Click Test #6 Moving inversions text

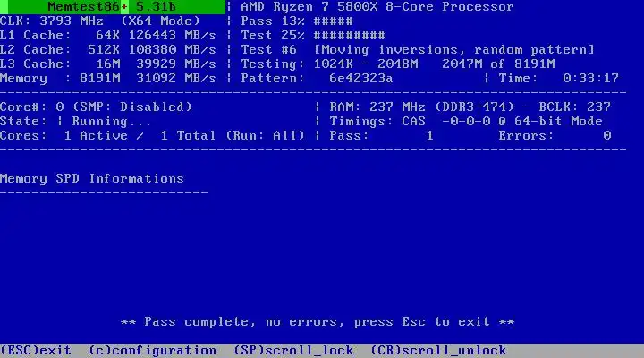(x=418, y=50)
